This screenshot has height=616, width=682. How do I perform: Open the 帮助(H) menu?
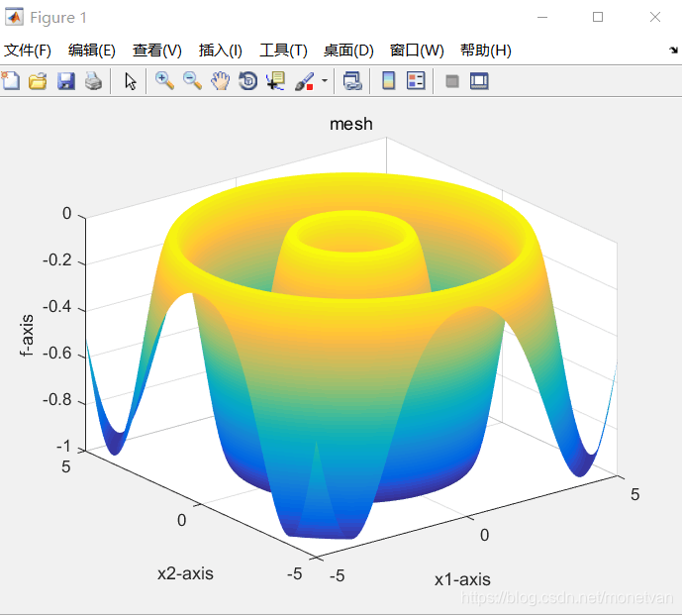coord(486,51)
